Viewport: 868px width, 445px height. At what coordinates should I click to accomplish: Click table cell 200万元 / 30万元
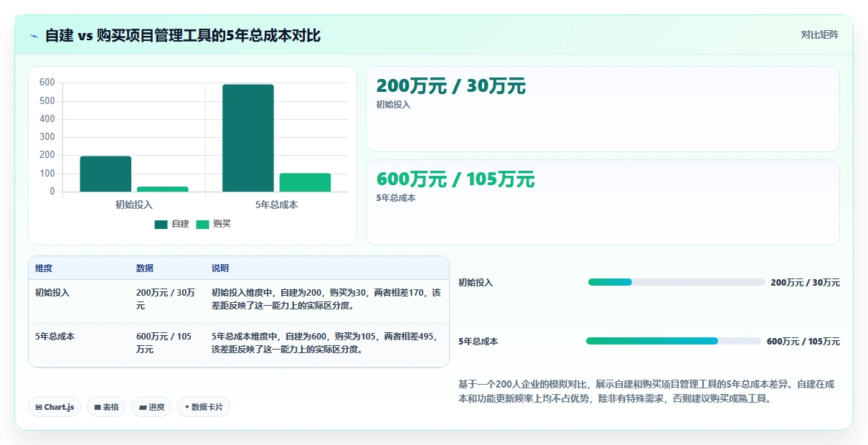coord(166,299)
